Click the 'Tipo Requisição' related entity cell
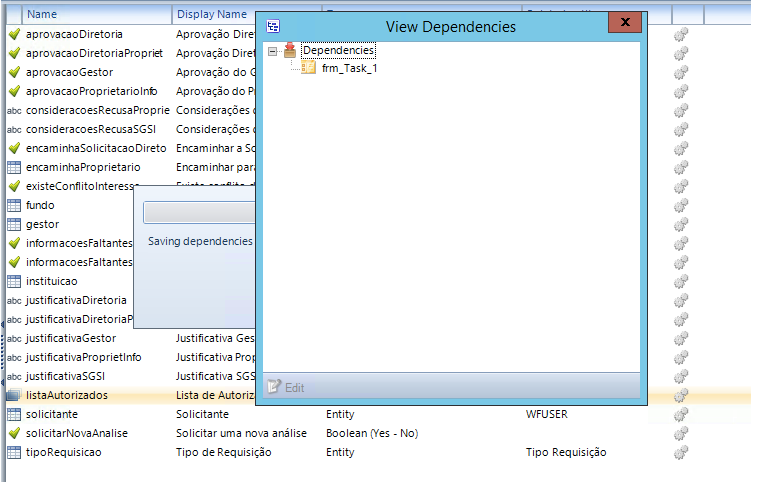The height and width of the screenshot is (491, 757). pos(566,452)
